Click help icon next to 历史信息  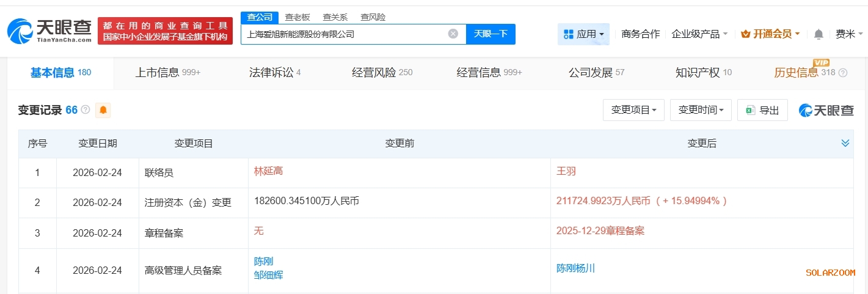843,73
